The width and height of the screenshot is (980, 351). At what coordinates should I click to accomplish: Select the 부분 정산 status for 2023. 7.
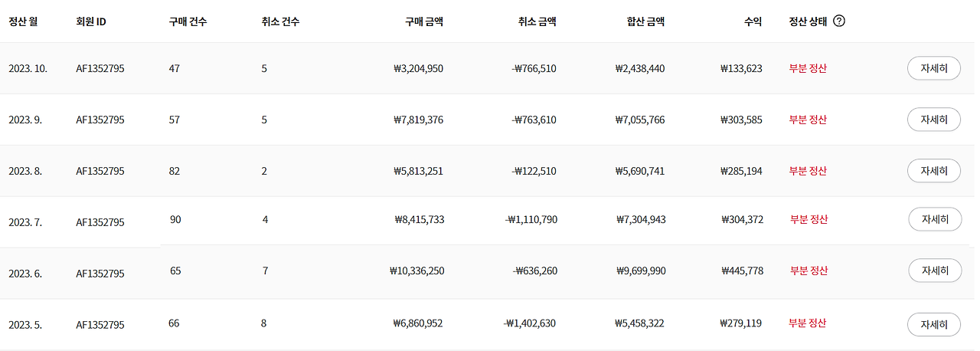click(x=809, y=219)
